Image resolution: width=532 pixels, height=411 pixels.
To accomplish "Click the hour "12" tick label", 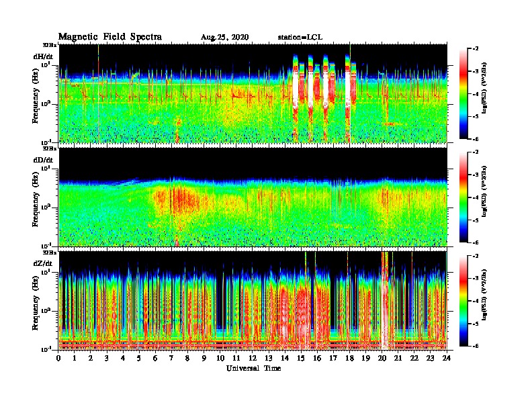I will coord(253,358).
